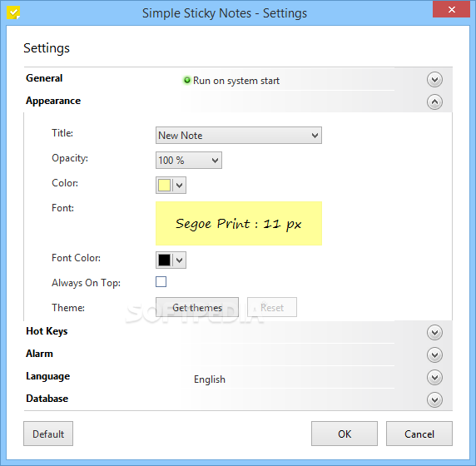
Task: Expand the Alarm section chevron
Action: click(x=434, y=354)
